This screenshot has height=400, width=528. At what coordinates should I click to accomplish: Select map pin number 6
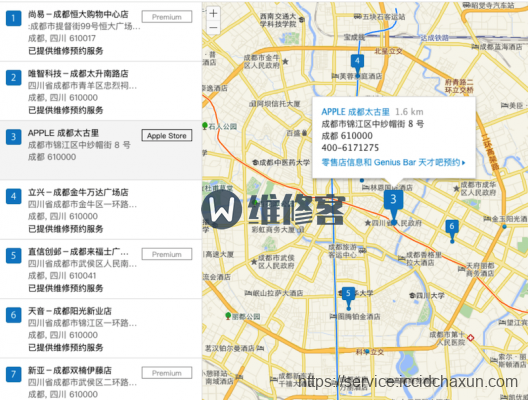tap(452, 231)
